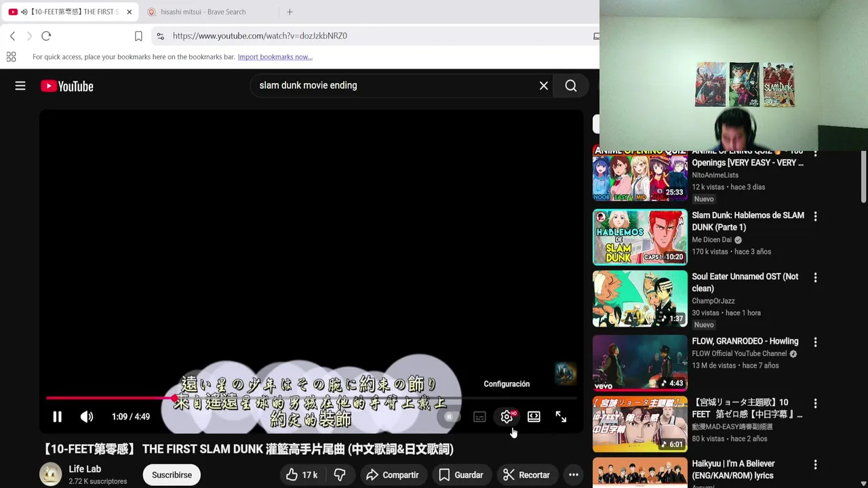The height and width of the screenshot is (488, 868).
Task: Open Haikyuu I'm A Believer lyrics title
Action: (733, 470)
